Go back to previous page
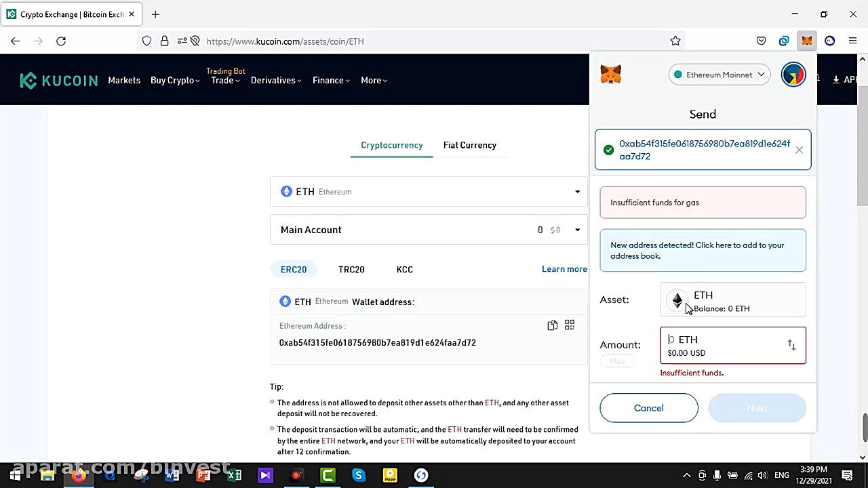868x488 pixels. 15,41
